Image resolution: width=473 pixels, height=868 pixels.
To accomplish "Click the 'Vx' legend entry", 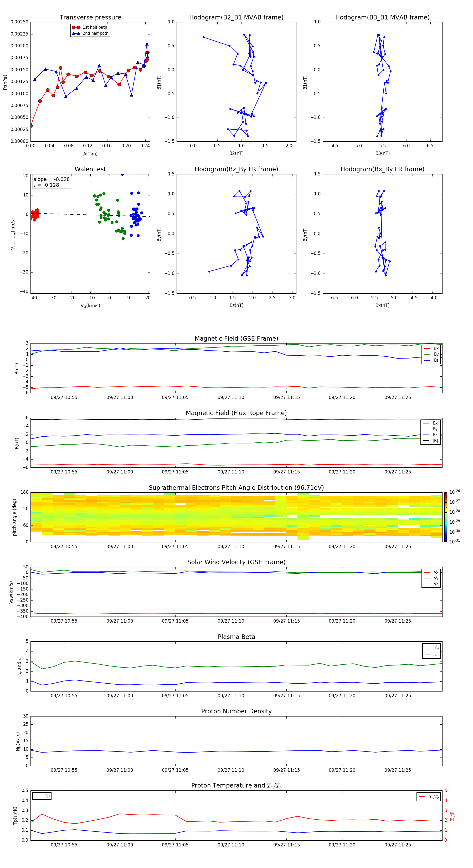I will point(431,572).
